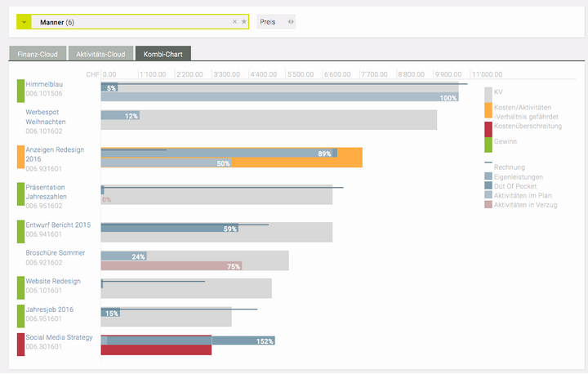This screenshot has width=588, height=374.
Task: Open the yellow filter dropdown arrow
Action: [24, 22]
